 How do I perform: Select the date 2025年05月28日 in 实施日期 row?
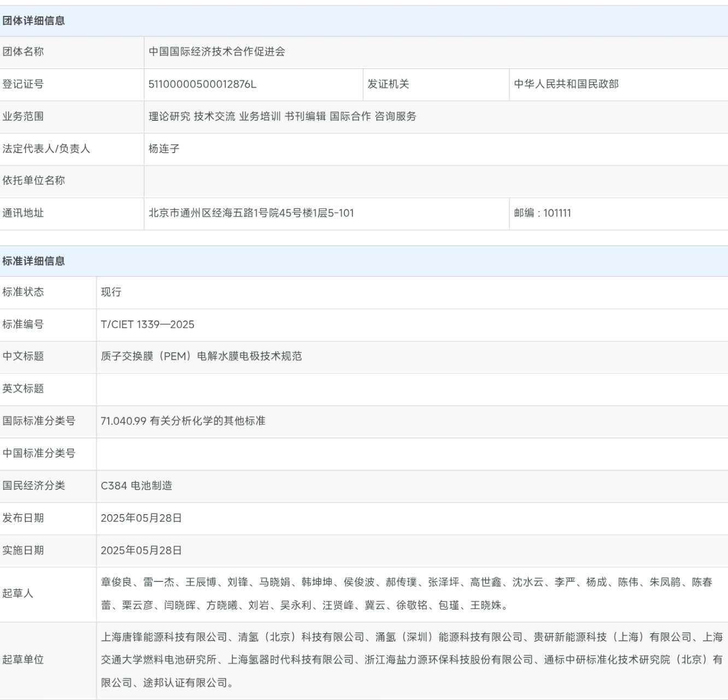[x=141, y=550]
